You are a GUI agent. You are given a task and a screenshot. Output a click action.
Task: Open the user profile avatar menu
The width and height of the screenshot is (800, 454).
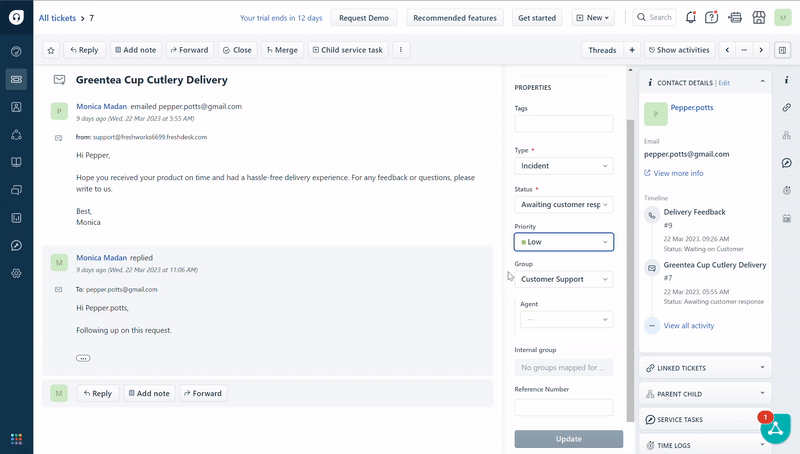pyautogui.click(x=783, y=18)
